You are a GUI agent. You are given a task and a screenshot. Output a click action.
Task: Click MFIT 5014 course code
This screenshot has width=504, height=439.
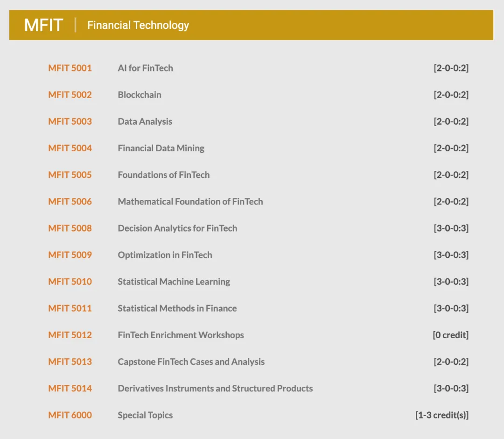click(x=70, y=388)
